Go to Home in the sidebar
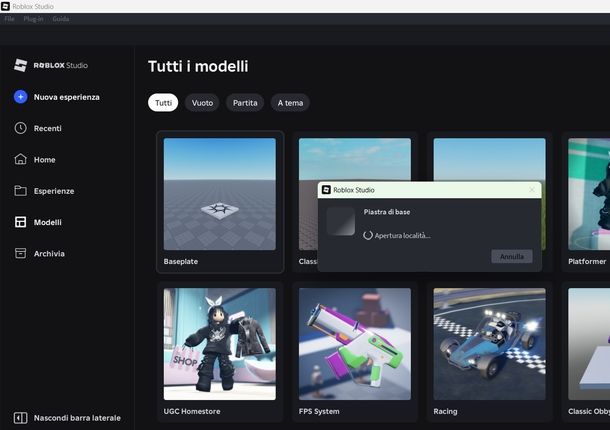This screenshot has width=610, height=430. coord(44,160)
